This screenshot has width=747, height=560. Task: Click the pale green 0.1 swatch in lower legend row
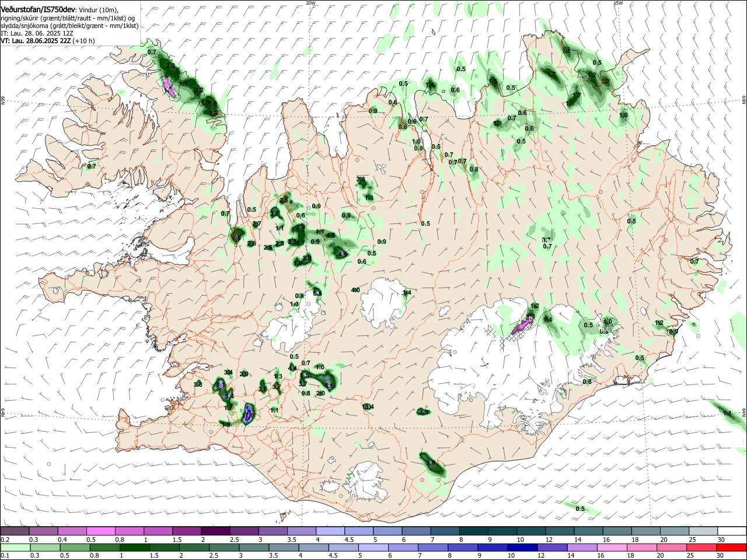coord(15,548)
